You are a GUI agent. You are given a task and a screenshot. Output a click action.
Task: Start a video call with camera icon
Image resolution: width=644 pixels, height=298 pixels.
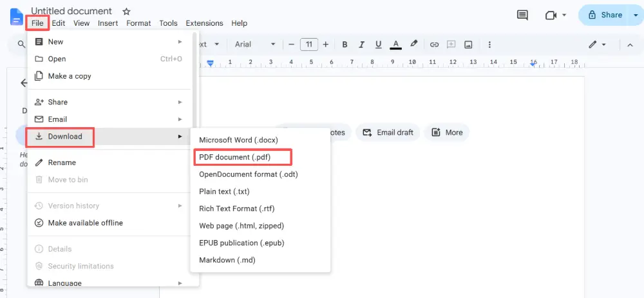point(551,15)
